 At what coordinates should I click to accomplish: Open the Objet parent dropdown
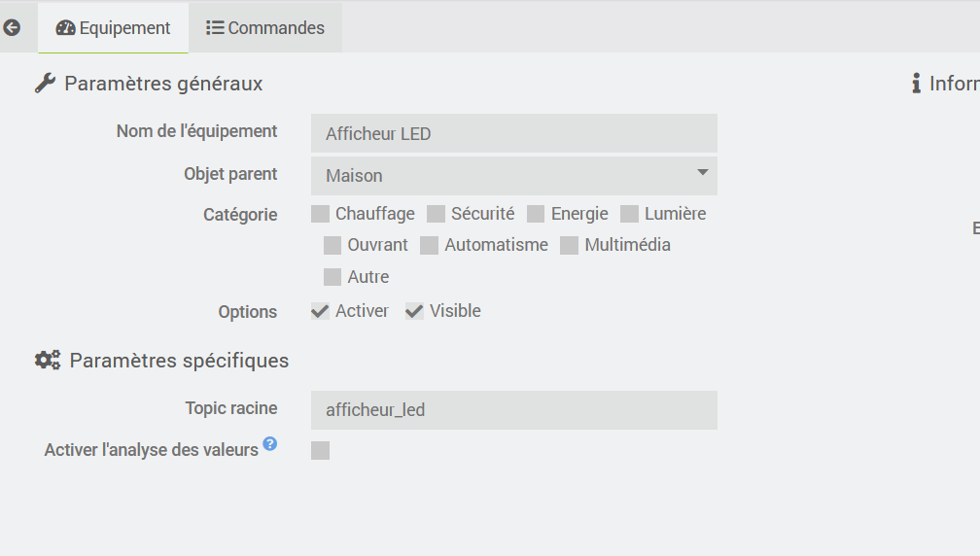pyautogui.click(x=514, y=176)
